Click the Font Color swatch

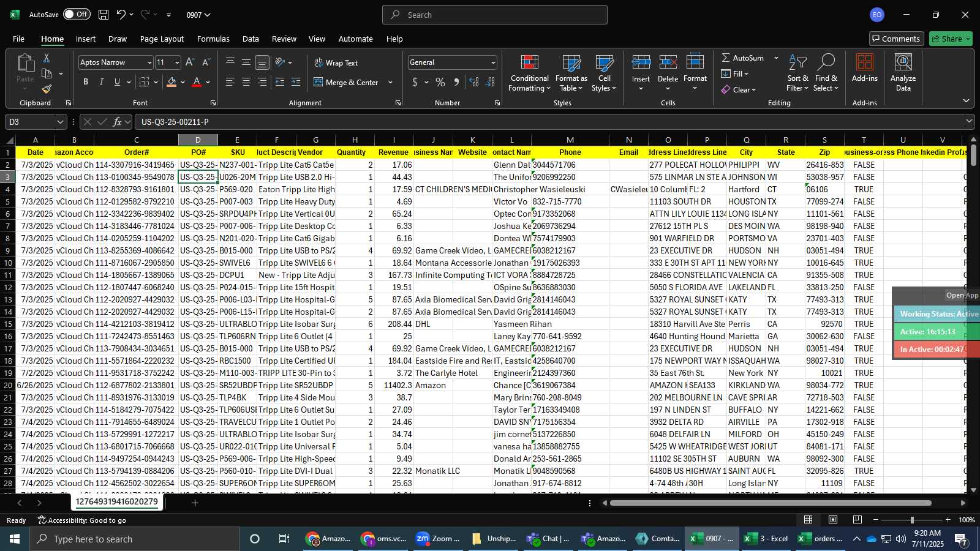(x=197, y=82)
